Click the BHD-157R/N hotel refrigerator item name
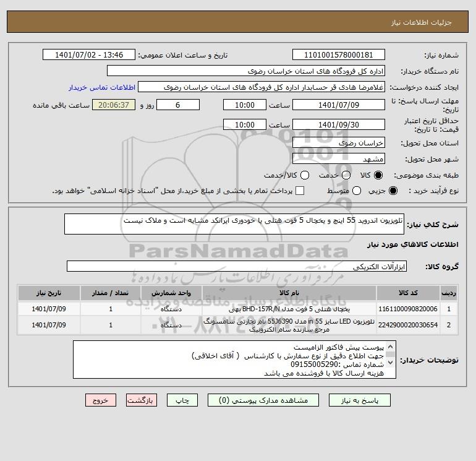Image resolution: width=476 pixels, height=461 pixels. click(x=289, y=309)
